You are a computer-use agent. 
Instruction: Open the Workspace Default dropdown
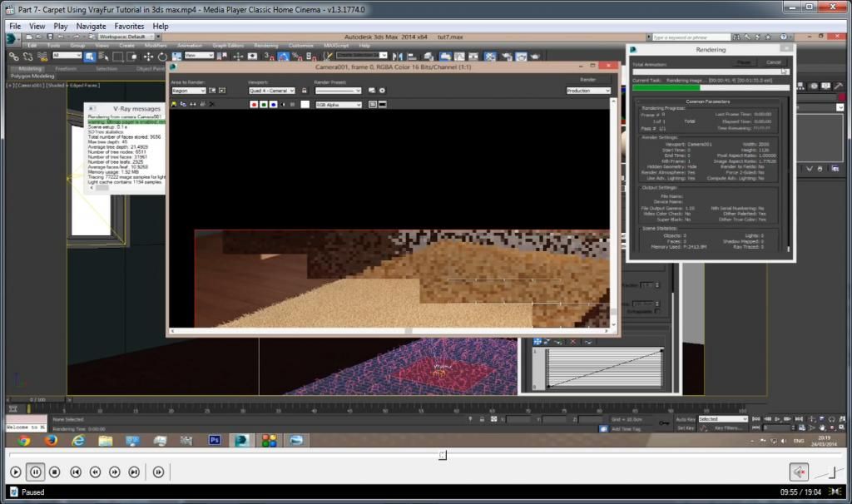[x=126, y=37]
